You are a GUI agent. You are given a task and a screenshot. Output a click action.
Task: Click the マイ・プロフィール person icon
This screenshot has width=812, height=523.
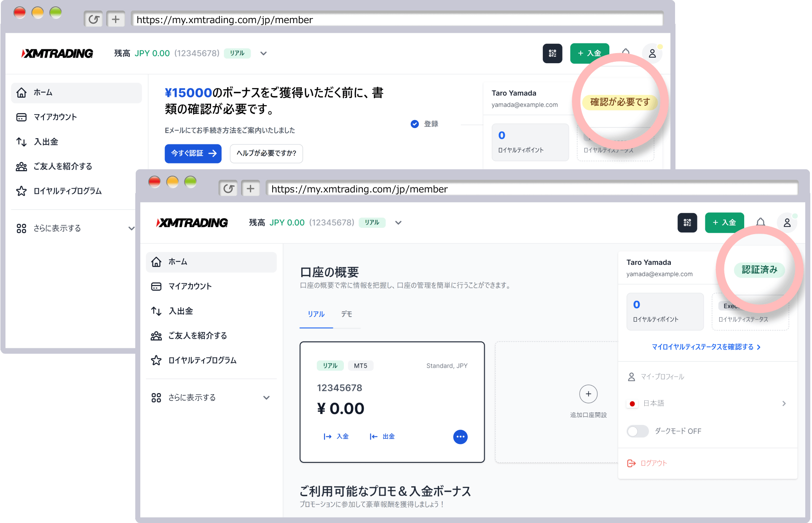pos(631,377)
